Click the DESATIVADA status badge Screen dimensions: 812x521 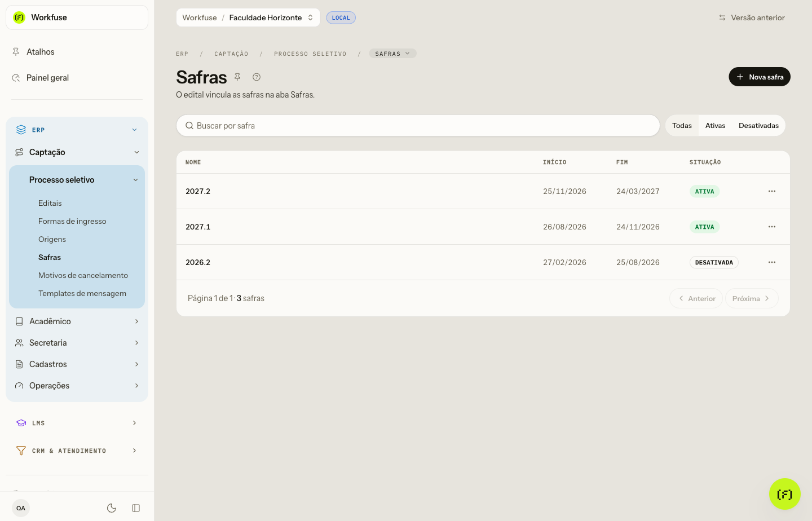pos(714,262)
